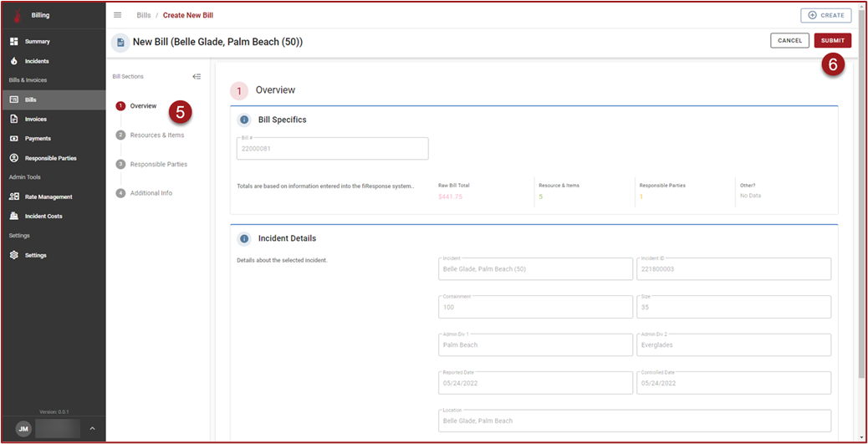Select the Overview step
Screen dimensions: 868x444
[x=143, y=106]
